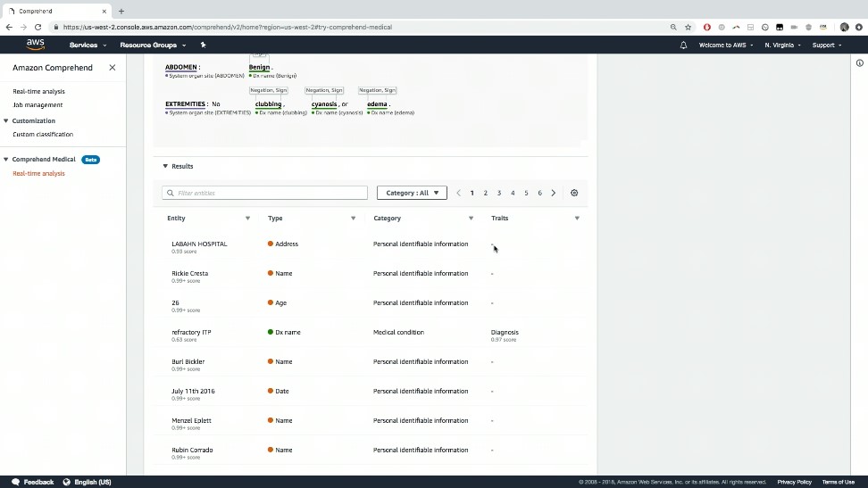The width and height of the screenshot is (868, 488).
Task: Collapse the Customization sidebar group
Action: click(6, 120)
